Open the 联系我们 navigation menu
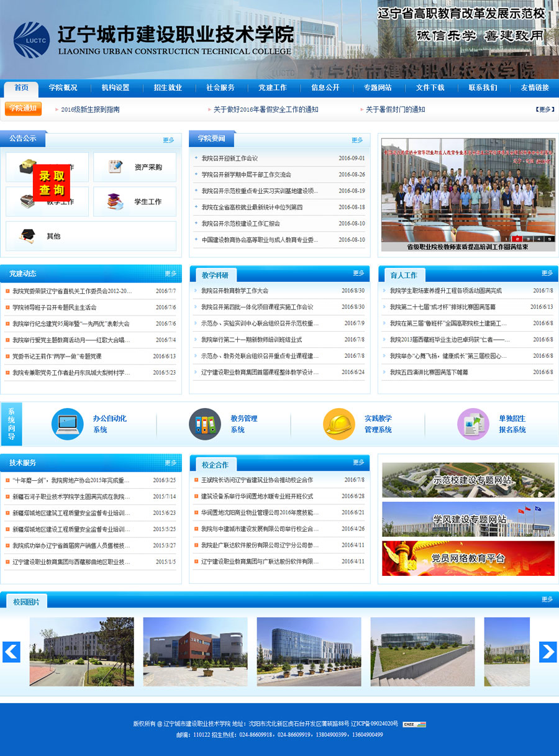This screenshot has height=756, width=559. coord(483,88)
